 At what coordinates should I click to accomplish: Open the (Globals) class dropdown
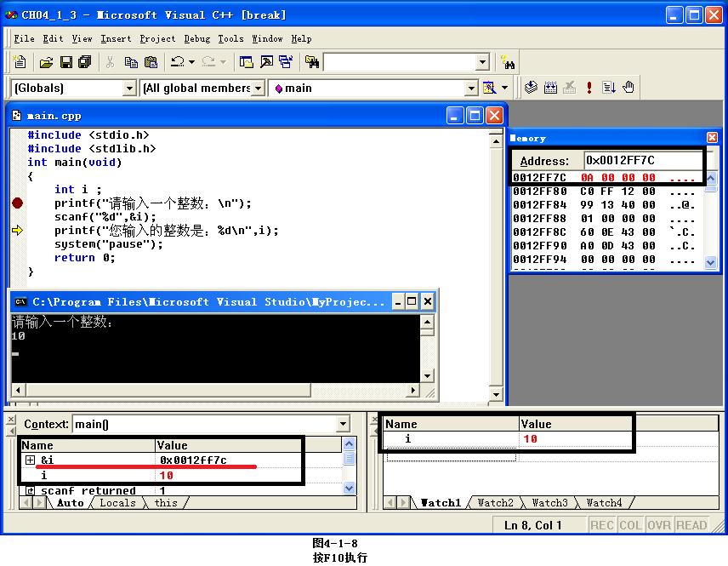tap(129, 88)
